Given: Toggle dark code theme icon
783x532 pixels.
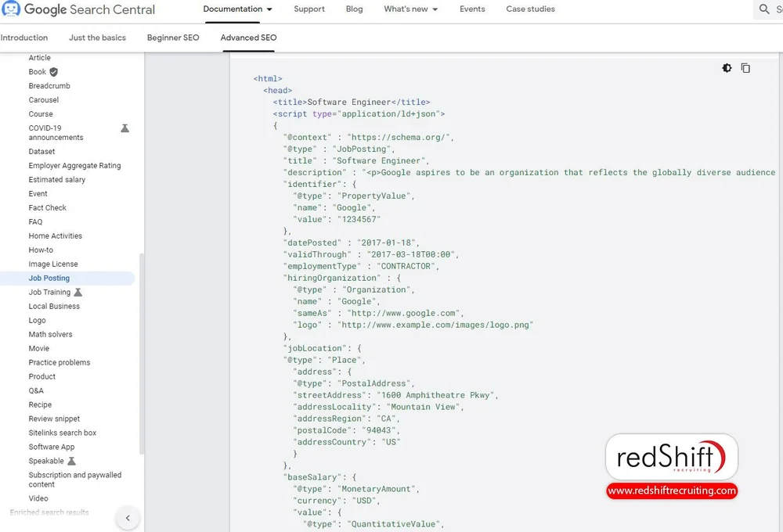Looking at the screenshot, I should tap(727, 68).
